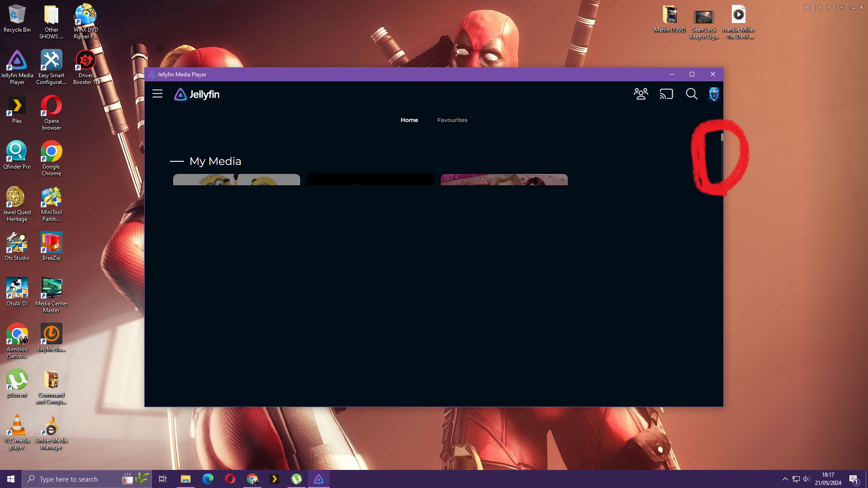This screenshot has height=488, width=868.
Task: Open the Jellyfin search icon
Action: tap(691, 94)
